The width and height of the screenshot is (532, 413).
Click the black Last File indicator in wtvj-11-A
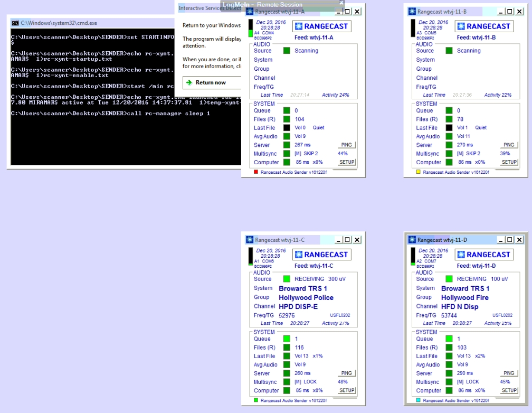click(x=287, y=128)
